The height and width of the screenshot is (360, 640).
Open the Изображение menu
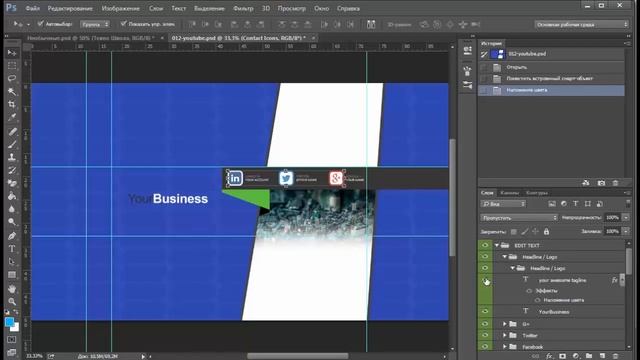120,8
